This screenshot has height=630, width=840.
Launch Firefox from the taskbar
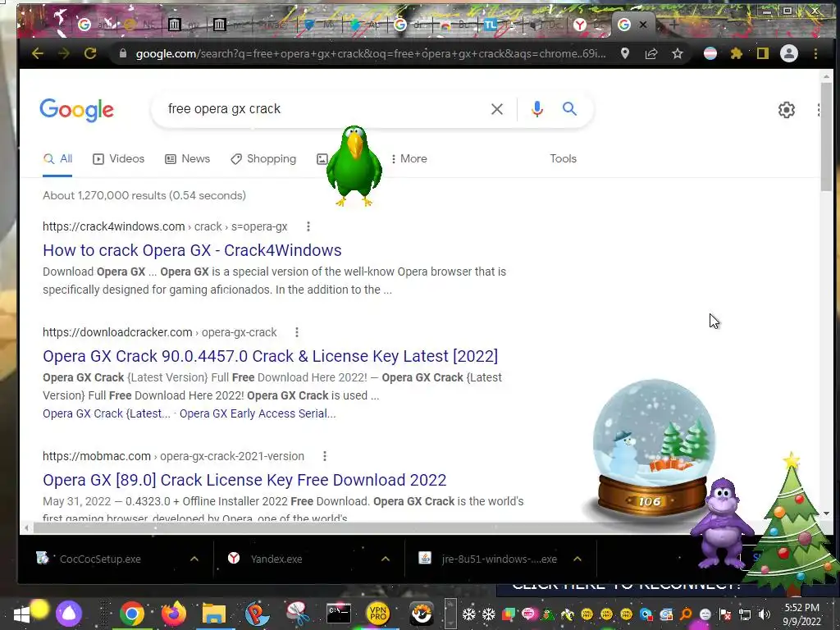(x=173, y=614)
